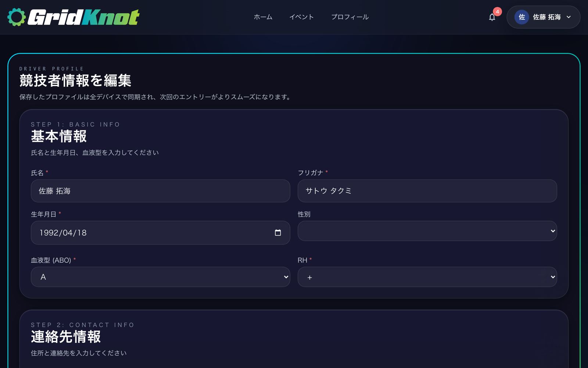Viewport: 588px width, 368px height.
Task: Click the 性別 field label
Action: point(304,214)
